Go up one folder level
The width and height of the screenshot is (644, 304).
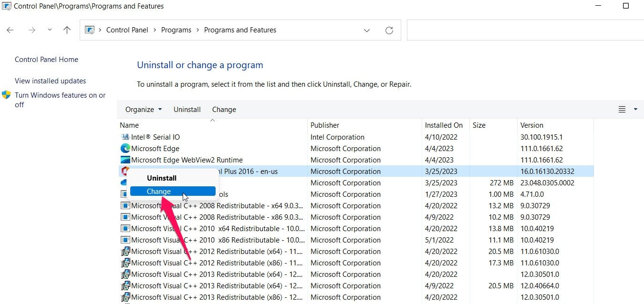pos(67,30)
